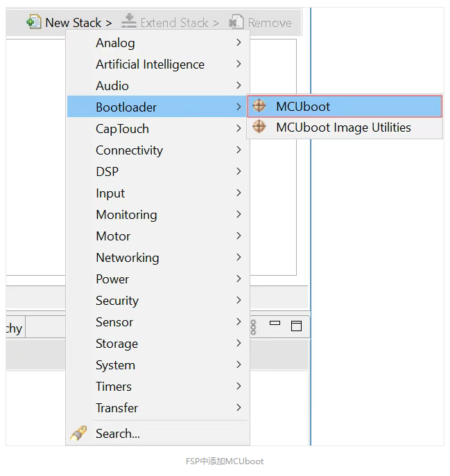This screenshot has width=450, height=476.
Task: Open the New Stack menu
Action: coord(69,22)
